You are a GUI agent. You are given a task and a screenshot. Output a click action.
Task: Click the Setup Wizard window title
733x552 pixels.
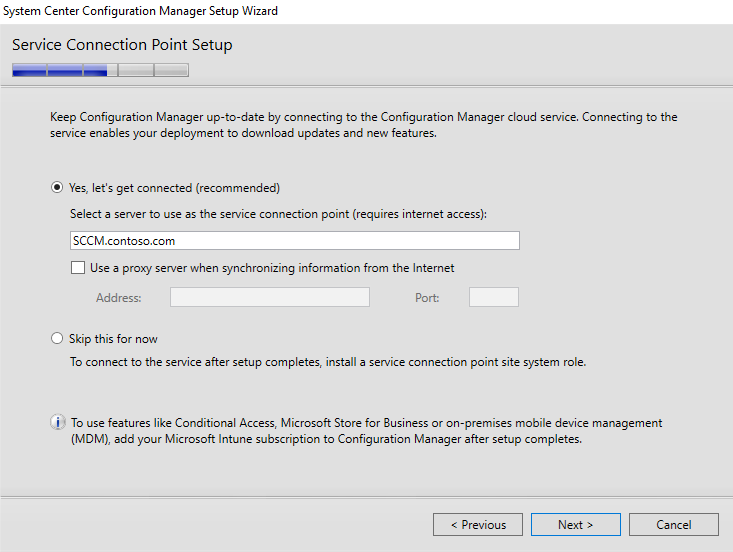click(140, 11)
